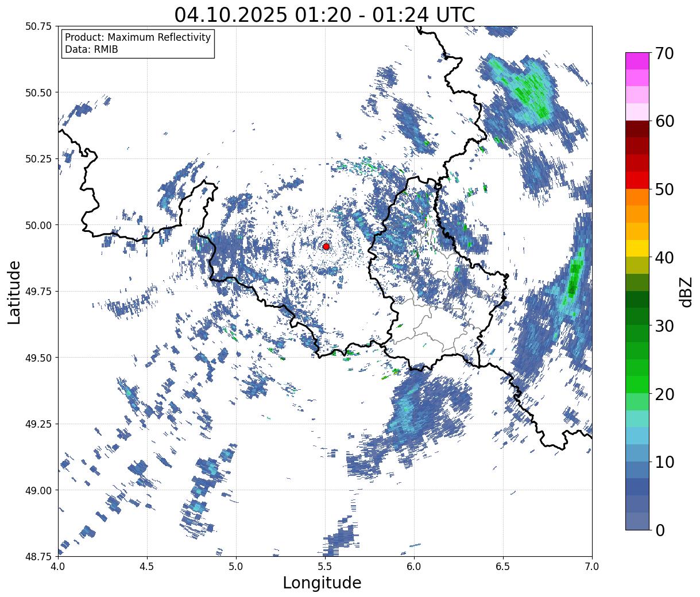Click the colorbar tick label 0

click(659, 530)
